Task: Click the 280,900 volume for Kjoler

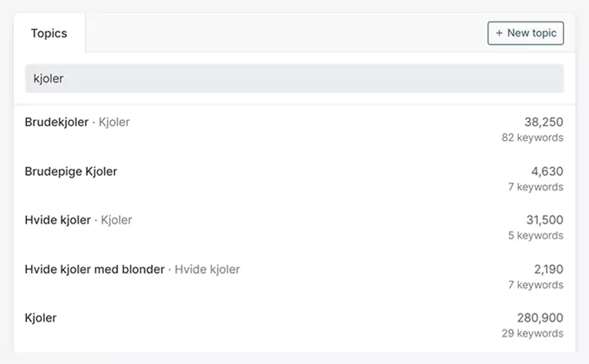Action: (x=540, y=318)
